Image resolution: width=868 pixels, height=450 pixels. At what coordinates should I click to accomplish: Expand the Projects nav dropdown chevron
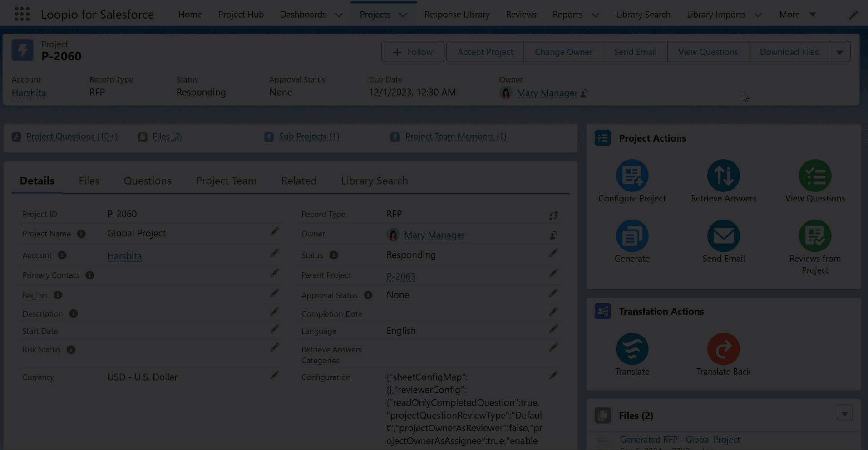(403, 15)
